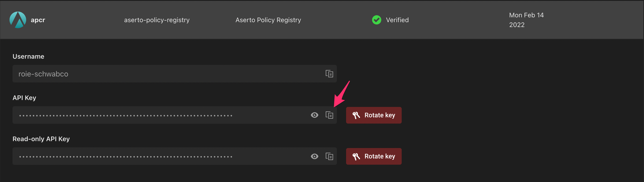
Task: Click the Verified status label
Action: tap(397, 20)
